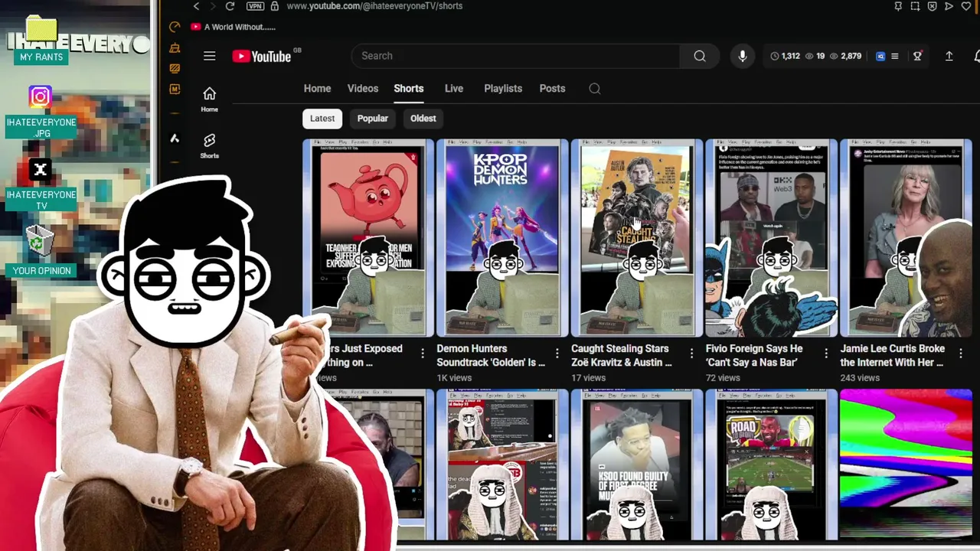This screenshot has height=551, width=980.
Task: Click the youtube.com address bar URL
Action: point(374,6)
